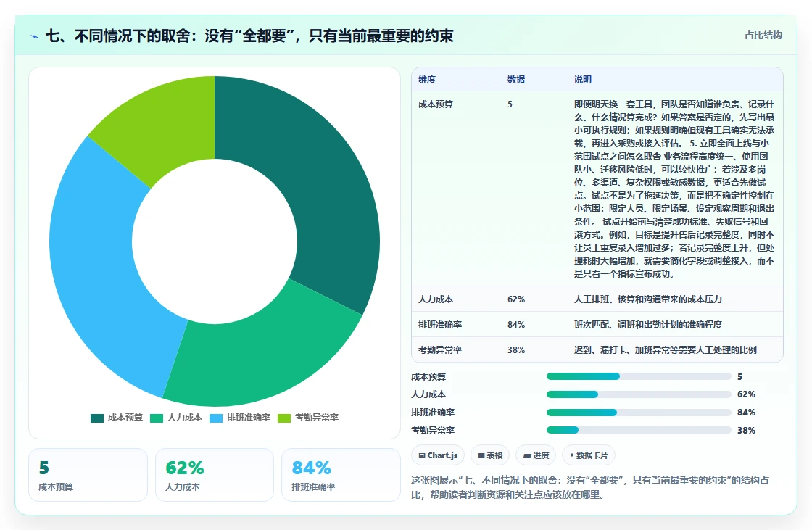Click the 5 value in the table's 成本预算 row
Viewport: 812px width, 530px height.
[x=510, y=104]
